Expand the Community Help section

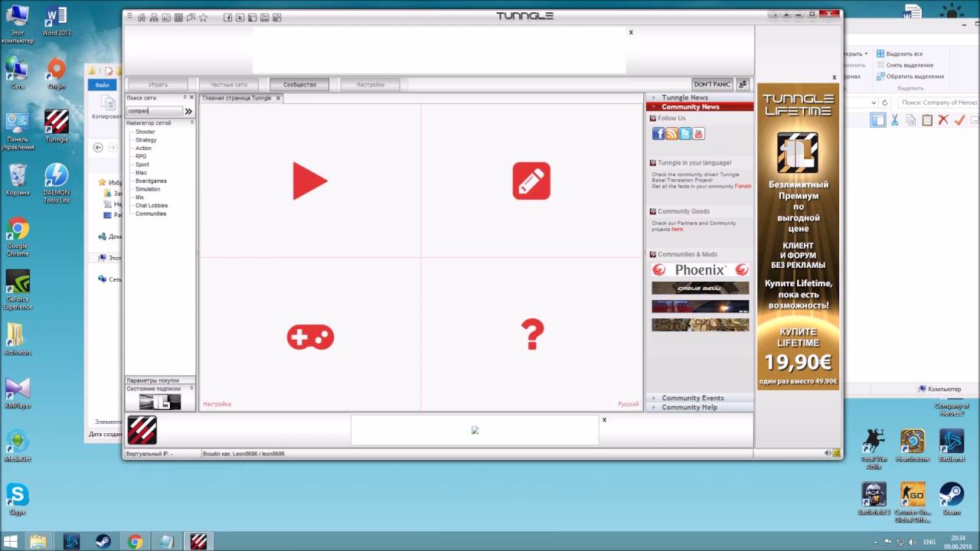[700, 407]
